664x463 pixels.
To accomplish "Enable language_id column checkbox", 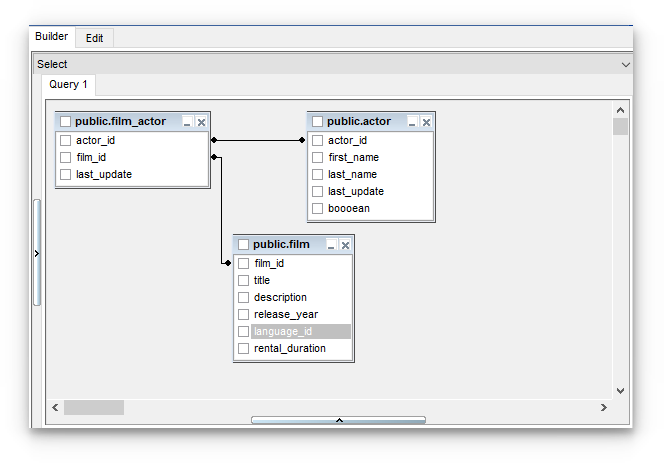I will coord(243,331).
